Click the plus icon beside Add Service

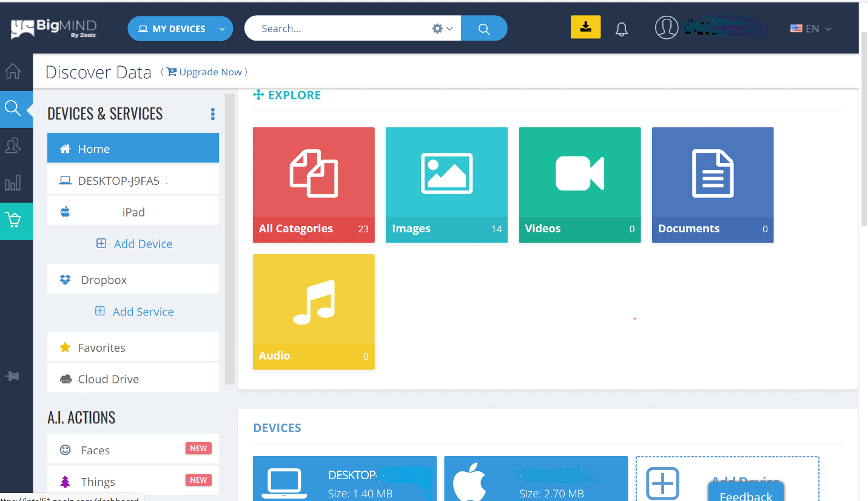pos(100,311)
